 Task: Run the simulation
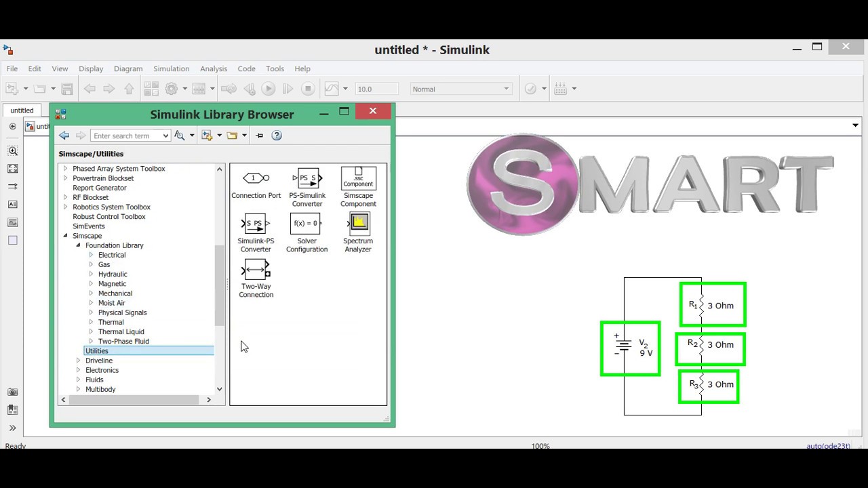269,89
